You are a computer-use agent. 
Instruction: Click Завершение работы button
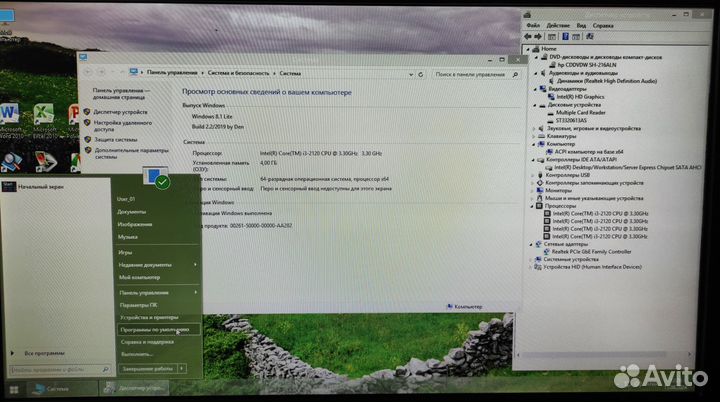coord(147,368)
